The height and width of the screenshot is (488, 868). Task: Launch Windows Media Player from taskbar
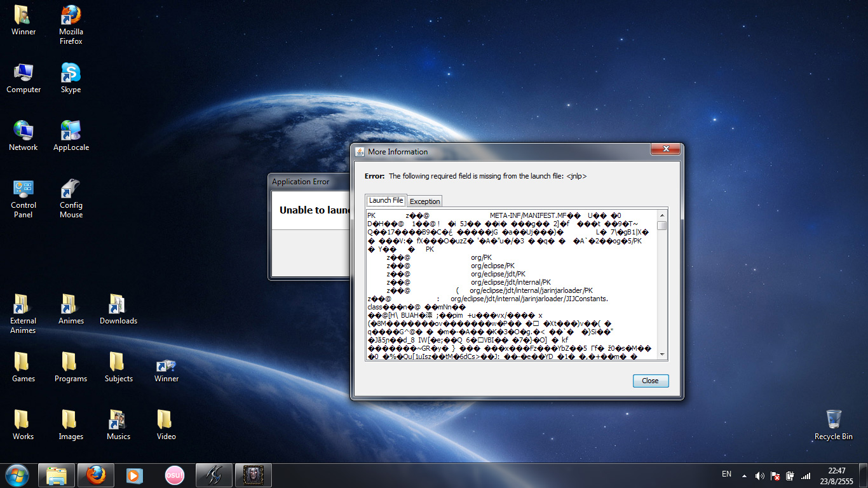click(135, 475)
